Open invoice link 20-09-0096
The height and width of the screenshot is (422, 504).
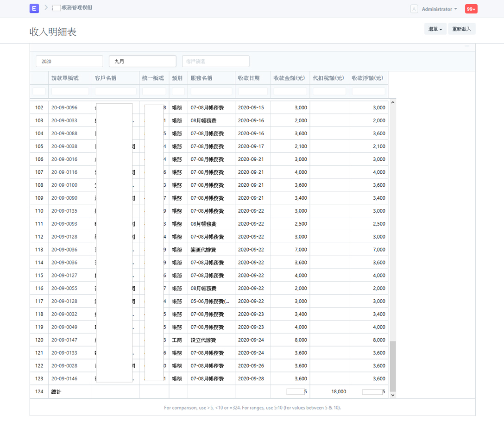[64, 107]
